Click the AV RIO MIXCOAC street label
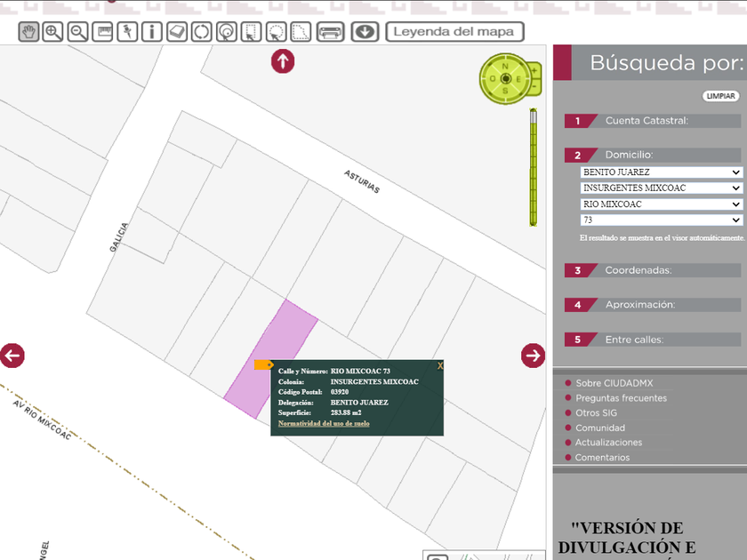Image resolution: width=747 pixels, height=560 pixels. tap(42, 420)
